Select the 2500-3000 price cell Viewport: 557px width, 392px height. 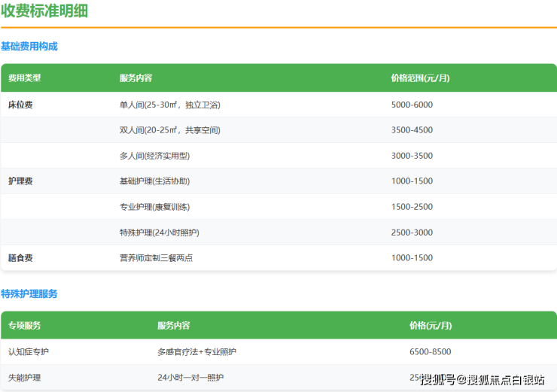point(412,232)
